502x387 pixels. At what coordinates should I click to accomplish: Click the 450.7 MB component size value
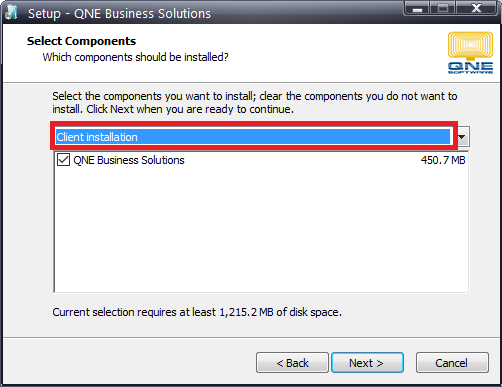443,160
